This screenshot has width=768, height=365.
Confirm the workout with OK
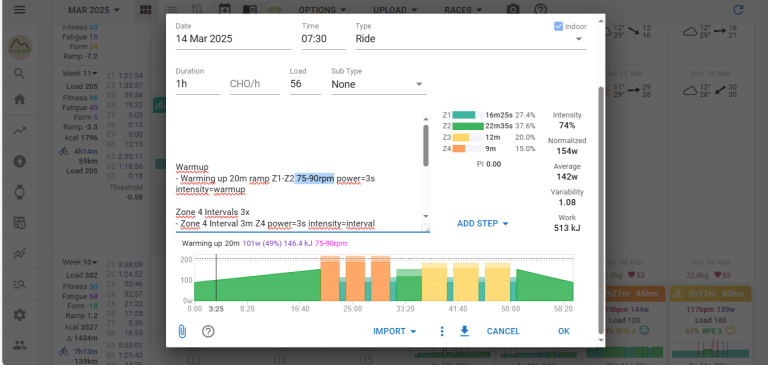tap(564, 332)
